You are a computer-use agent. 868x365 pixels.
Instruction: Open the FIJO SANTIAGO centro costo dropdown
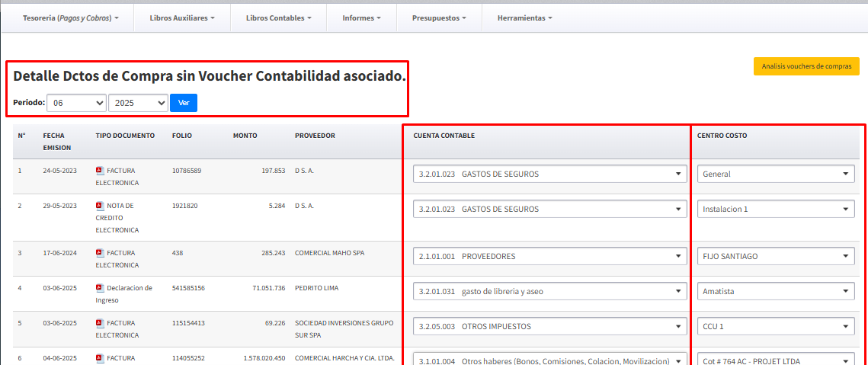[775, 256]
